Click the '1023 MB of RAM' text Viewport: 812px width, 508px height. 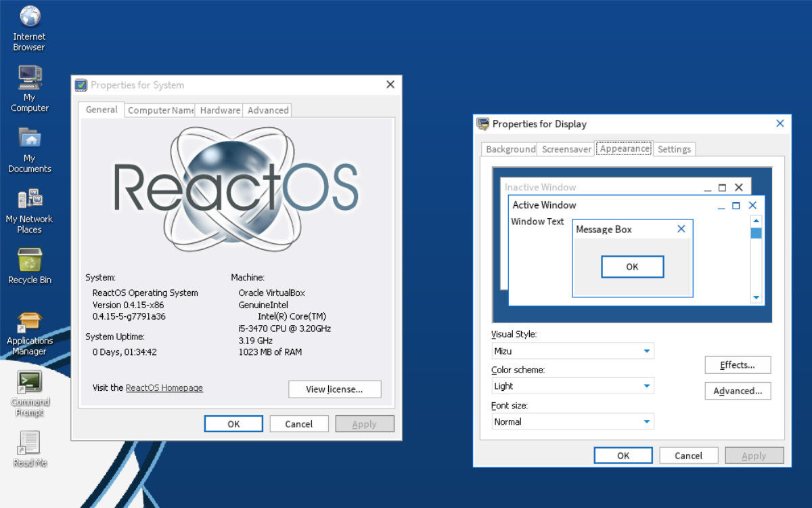(270, 352)
